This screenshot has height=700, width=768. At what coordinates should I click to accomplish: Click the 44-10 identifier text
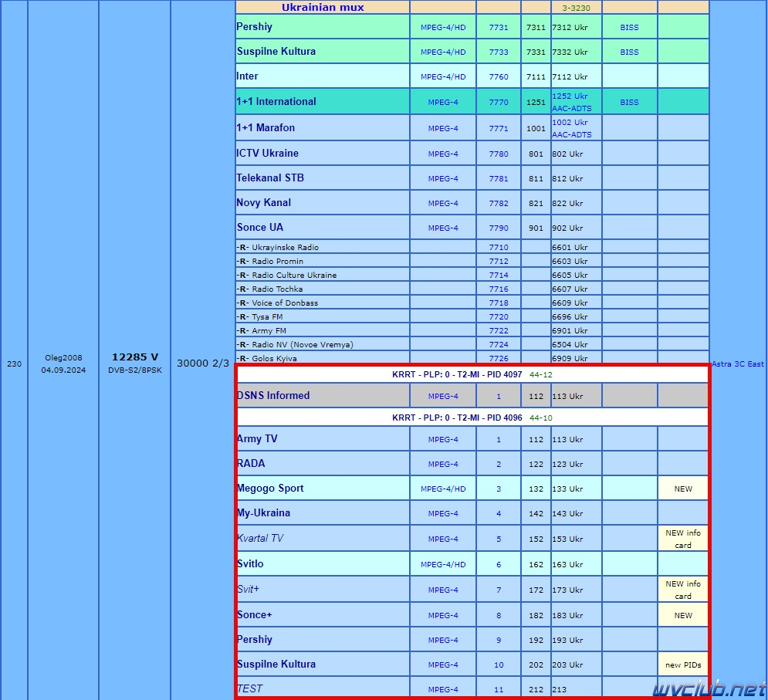(541, 418)
